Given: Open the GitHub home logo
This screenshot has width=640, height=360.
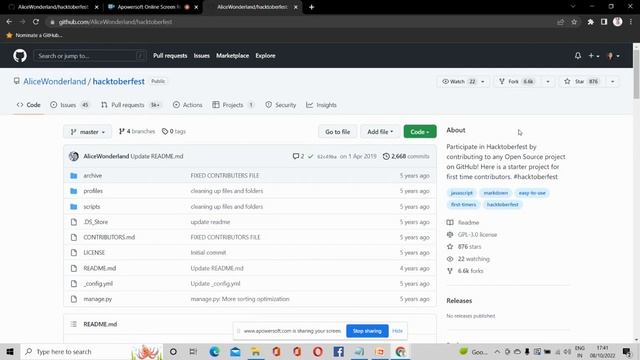Looking at the screenshot, I should click(x=20, y=56).
